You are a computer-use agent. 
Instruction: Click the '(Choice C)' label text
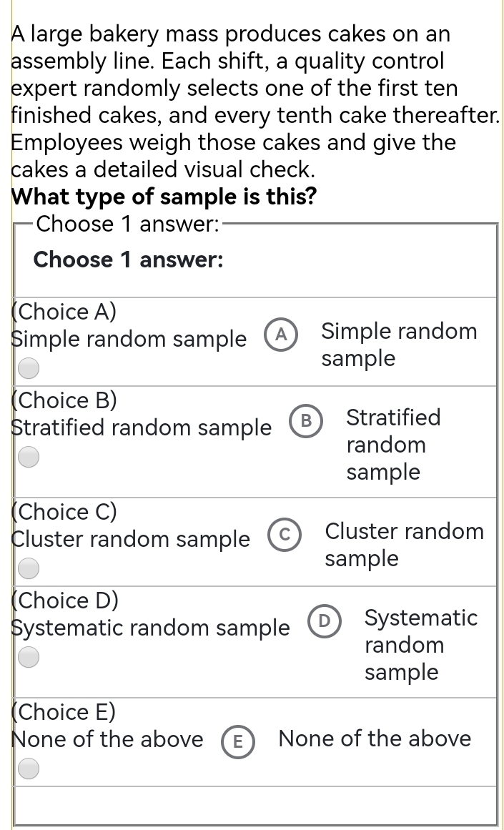[x=64, y=511]
